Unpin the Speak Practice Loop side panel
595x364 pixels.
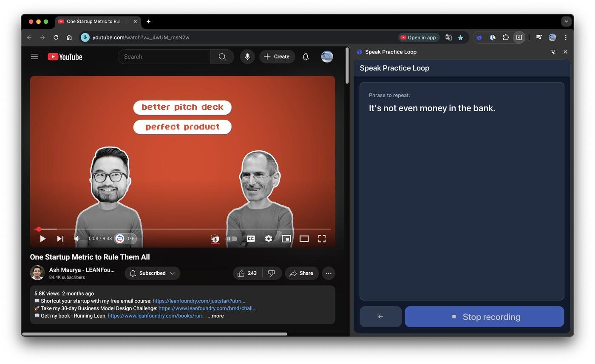pyautogui.click(x=553, y=52)
